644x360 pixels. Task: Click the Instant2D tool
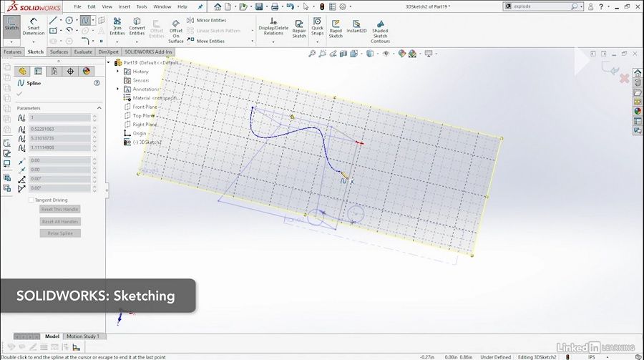point(356,26)
